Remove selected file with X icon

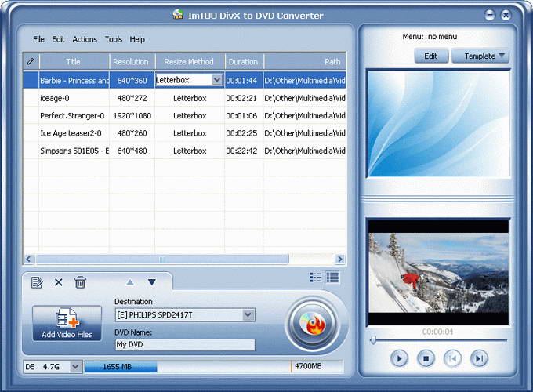(59, 282)
